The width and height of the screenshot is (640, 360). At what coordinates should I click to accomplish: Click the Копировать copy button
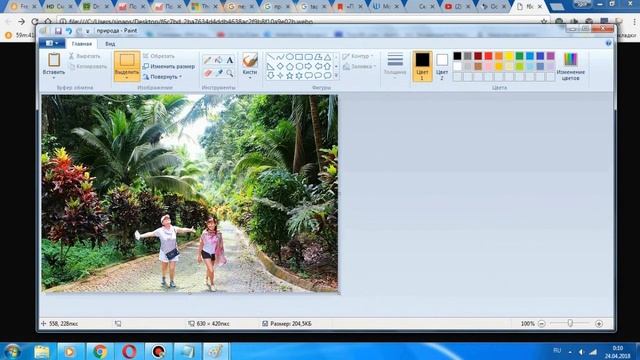88,67
